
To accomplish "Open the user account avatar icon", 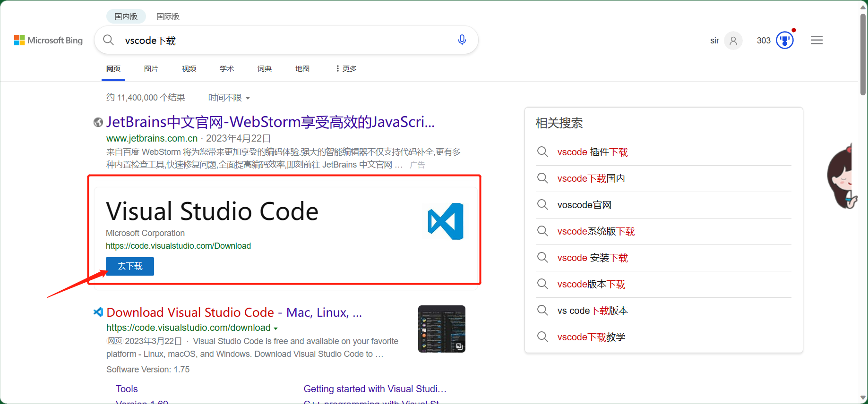I will pyautogui.click(x=733, y=41).
